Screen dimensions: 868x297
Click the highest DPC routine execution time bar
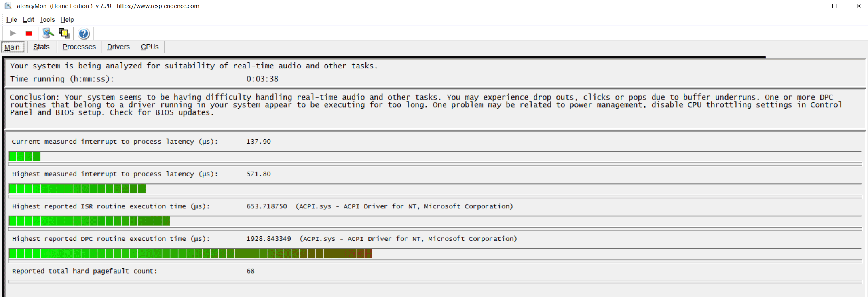pyautogui.click(x=190, y=253)
